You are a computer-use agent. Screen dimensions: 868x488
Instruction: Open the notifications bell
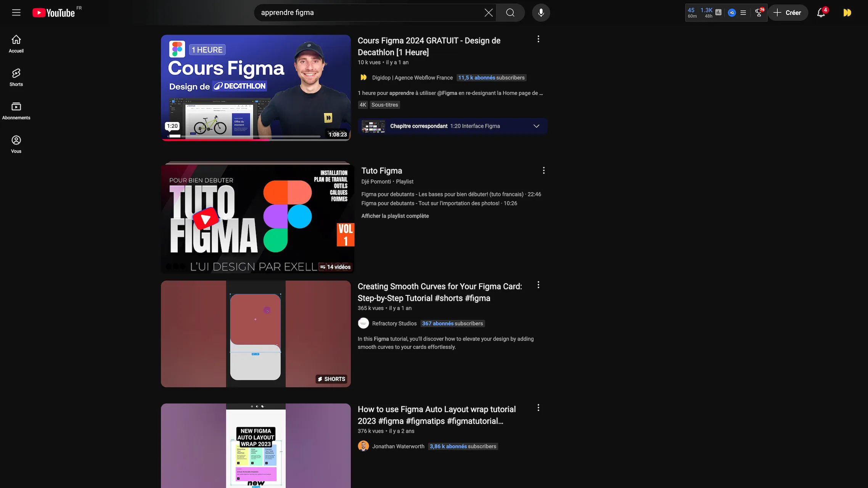(821, 13)
